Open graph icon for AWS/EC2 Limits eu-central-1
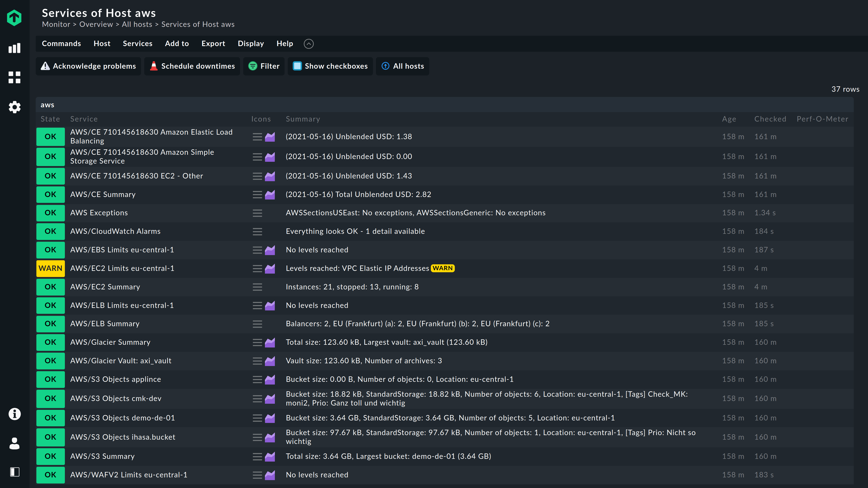 270,268
